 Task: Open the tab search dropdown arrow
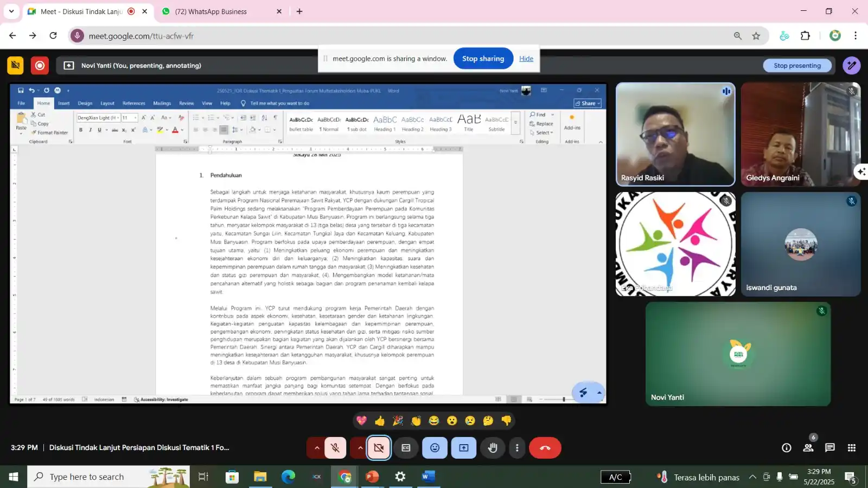click(11, 11)
